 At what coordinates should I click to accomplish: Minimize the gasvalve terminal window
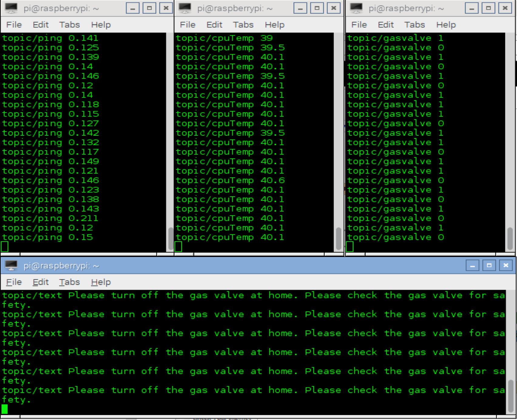[x=471, y=8]
